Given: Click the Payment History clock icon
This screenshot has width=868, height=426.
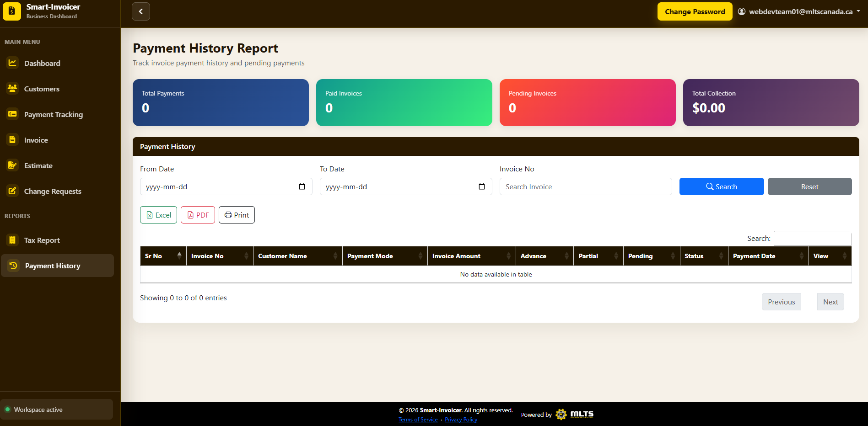Looking at the screenshot, I should pyautogui.click(x=13, y=265).
